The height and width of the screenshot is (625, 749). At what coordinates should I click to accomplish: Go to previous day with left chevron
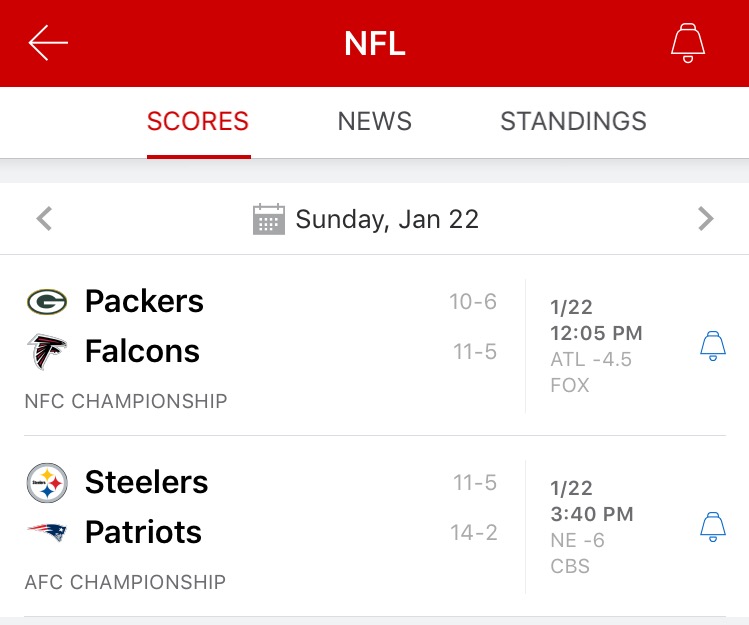[44, 219]
